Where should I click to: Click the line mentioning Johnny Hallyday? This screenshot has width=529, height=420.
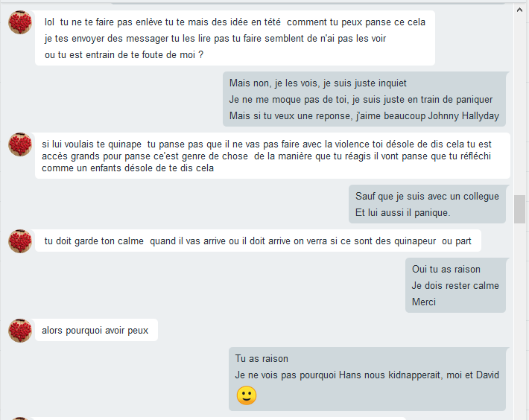click(364, 115)
